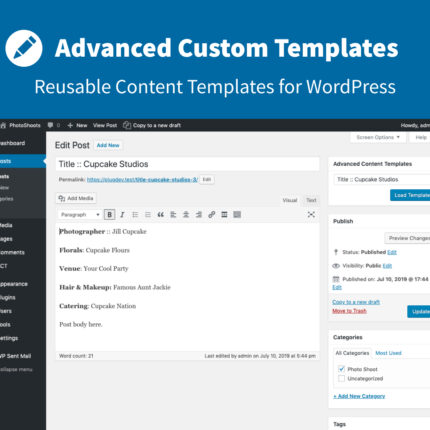Image resolution: width=430 pixels, height=430 pixels.
Task: Align text center
Action: (186, 215)
